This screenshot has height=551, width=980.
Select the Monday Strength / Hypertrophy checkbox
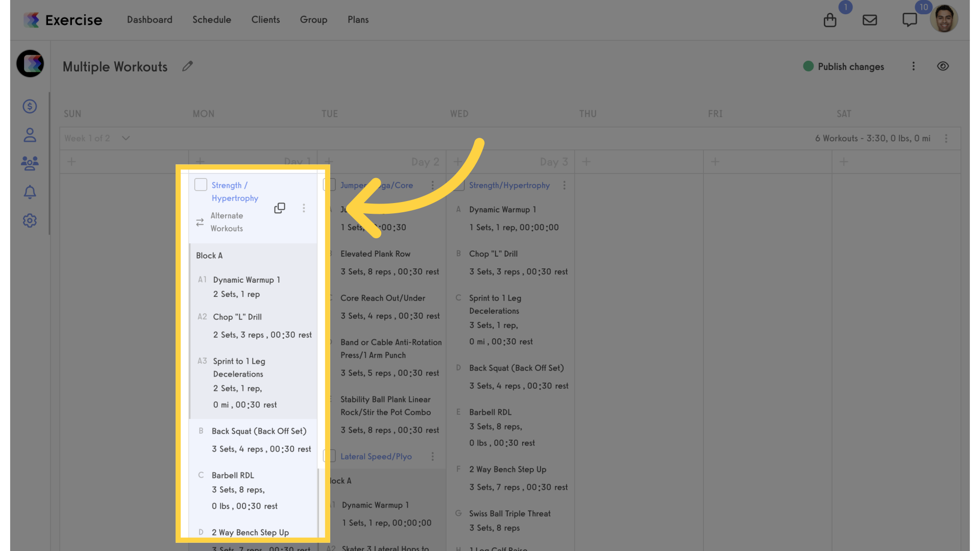[x=201, y=185]
